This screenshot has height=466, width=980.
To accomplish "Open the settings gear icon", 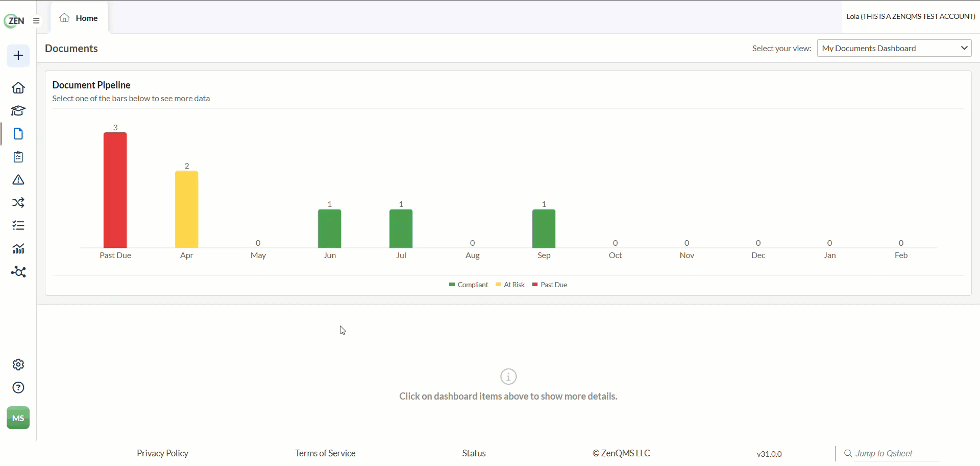I will [18, 365].
